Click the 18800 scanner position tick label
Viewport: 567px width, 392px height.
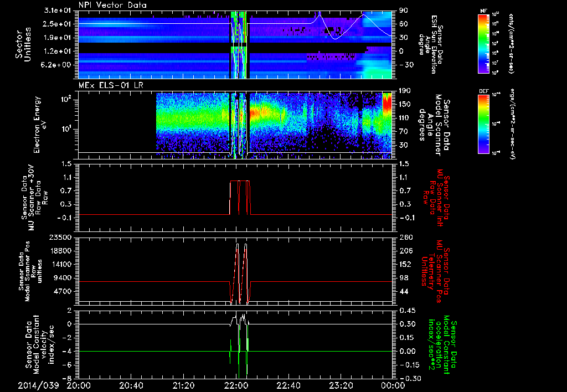(x=60, y=251)
